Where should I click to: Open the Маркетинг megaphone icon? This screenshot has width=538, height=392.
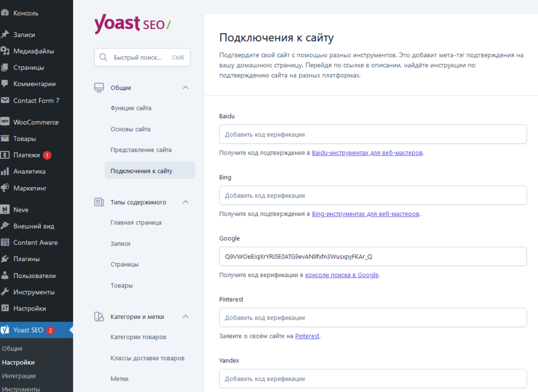point(5,188)
